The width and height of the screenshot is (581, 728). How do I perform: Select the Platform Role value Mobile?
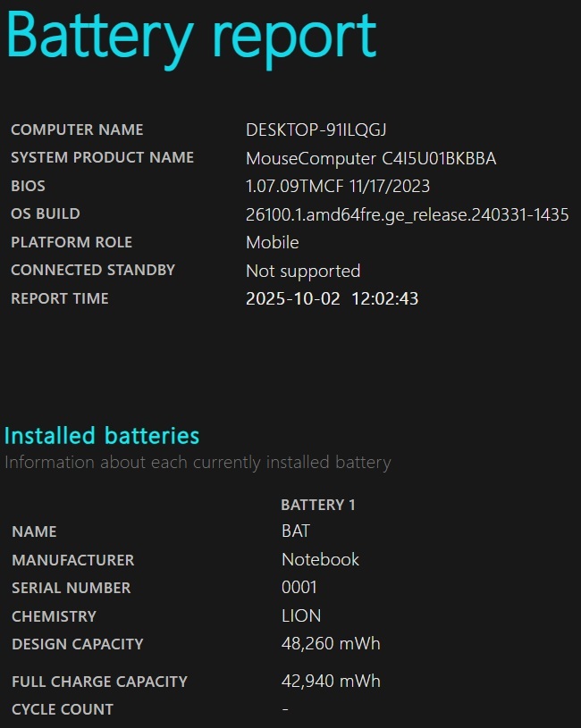pyautogui.click(x=272, y=242)
